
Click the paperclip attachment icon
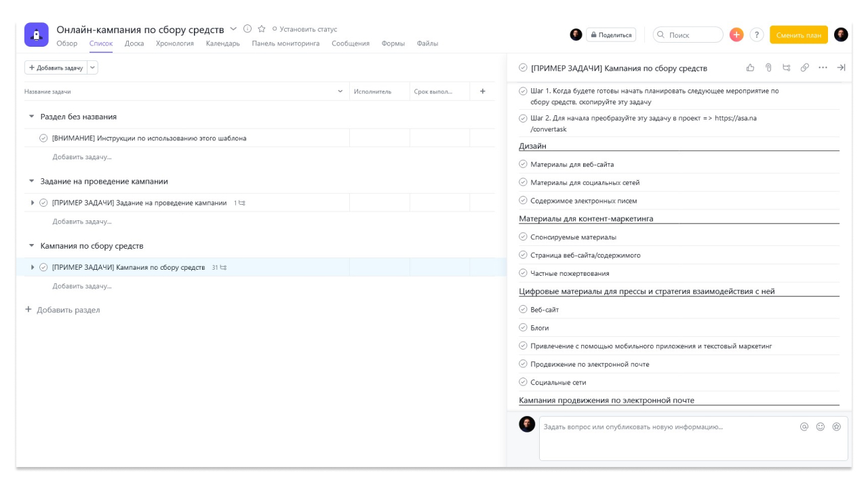[x=768, y=68]
